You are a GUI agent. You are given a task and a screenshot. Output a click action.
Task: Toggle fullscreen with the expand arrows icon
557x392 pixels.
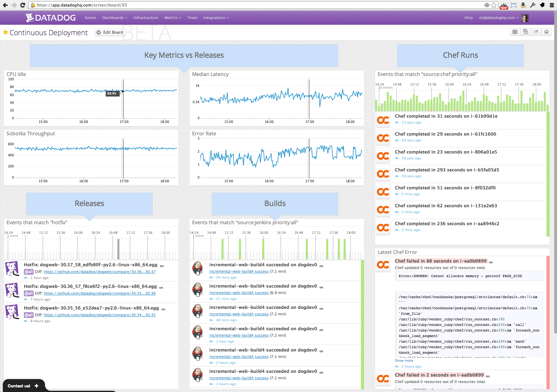click(515, 32)
